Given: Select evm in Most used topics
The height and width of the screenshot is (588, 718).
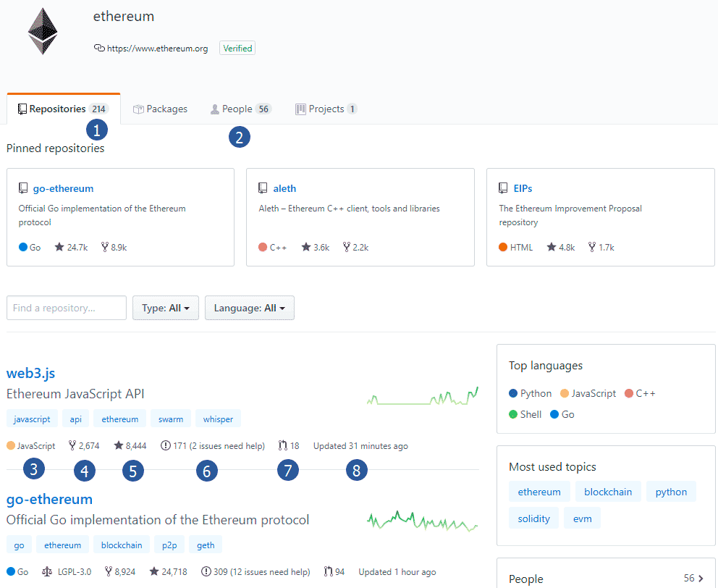Looking at the screenshot, I should tap(583, 518).
